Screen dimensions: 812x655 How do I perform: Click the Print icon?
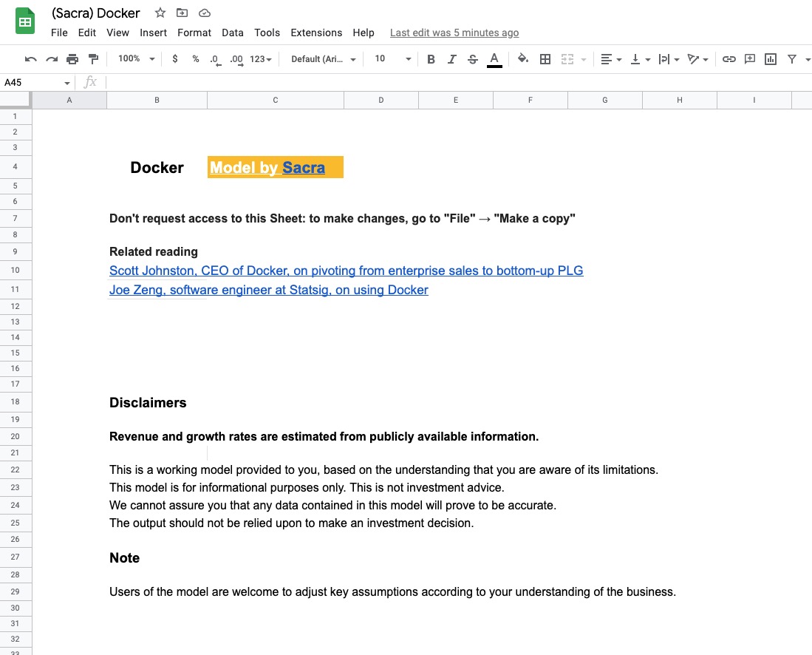coord(72,59)
